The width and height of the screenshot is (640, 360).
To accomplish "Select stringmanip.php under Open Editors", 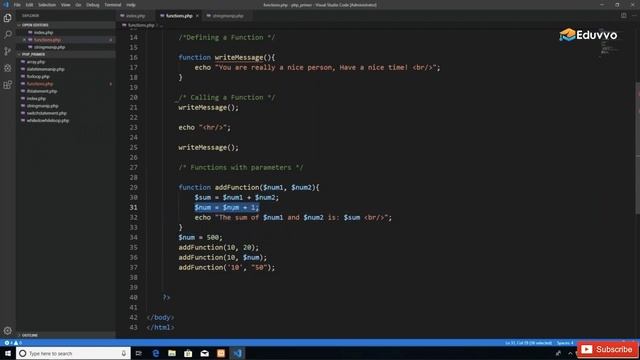I will tap(49, 47).
